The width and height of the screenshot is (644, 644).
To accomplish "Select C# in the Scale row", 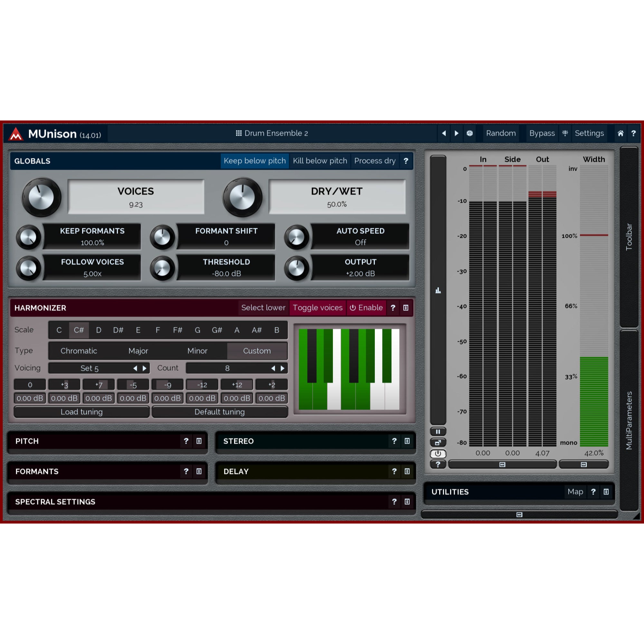I will [79, 330].
